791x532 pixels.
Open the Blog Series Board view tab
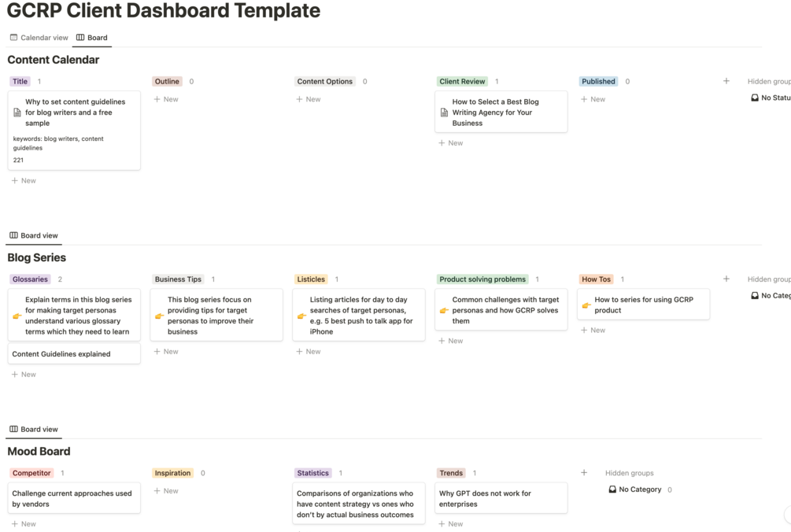34,235
